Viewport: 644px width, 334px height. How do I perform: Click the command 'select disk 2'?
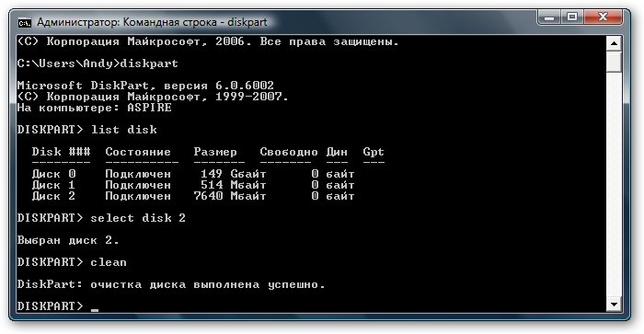[x=138, y=218]
